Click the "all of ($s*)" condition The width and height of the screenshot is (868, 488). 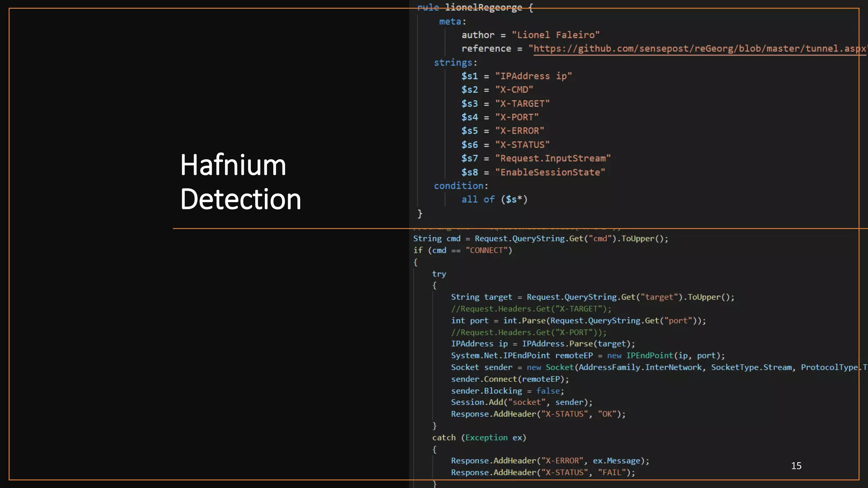point(494,200)
